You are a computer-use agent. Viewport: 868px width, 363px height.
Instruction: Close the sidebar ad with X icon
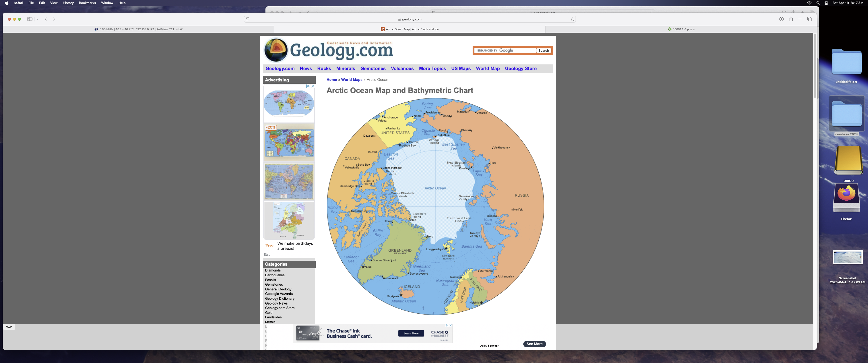coord(313,86)
